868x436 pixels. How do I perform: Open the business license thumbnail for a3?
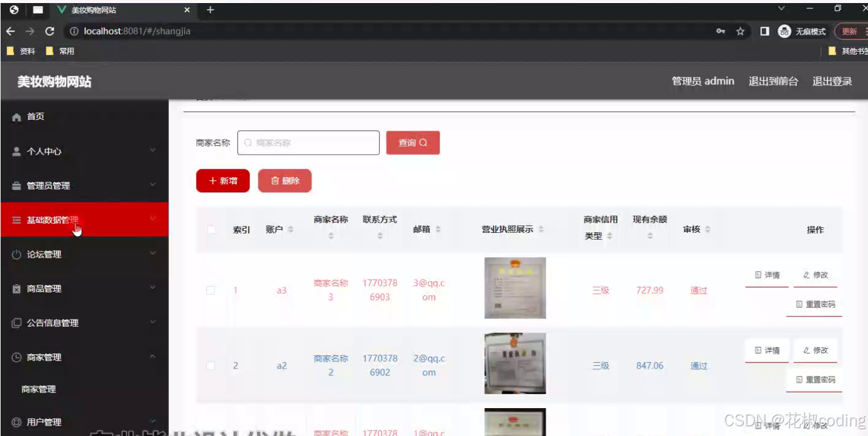tap(515, 288)
